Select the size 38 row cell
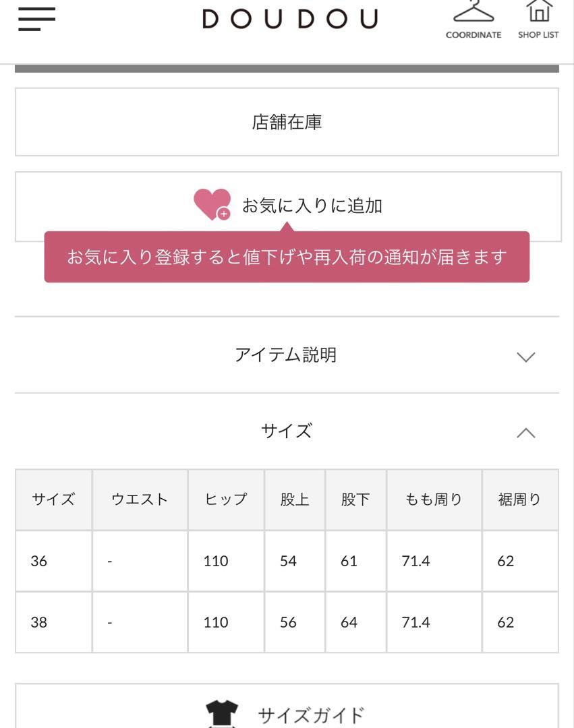This screenshot has width=574, height=728. (x=54, y=622)
